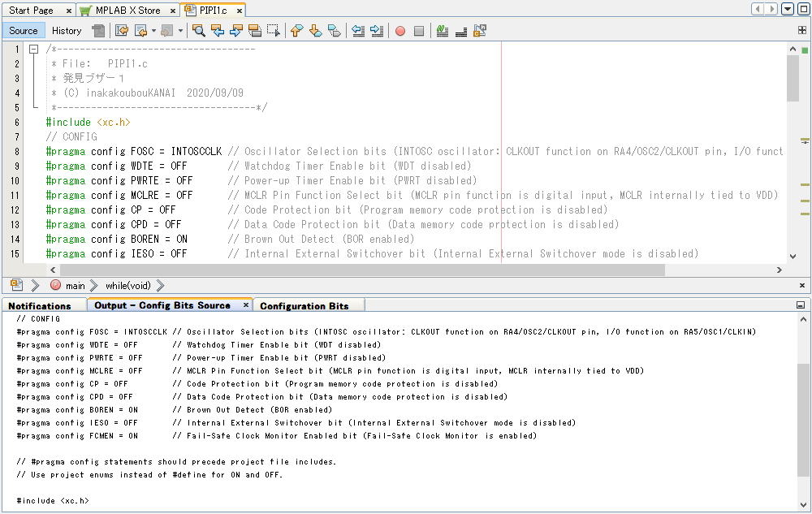Close the PIPI1.c tab
812x514 pixels.
click(x=240, y=11)
